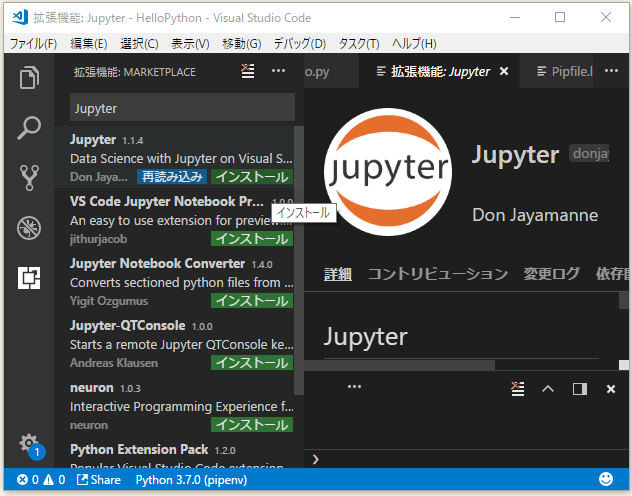632x496 pixels.
Task: Open the Manage gear icon
Action: tap(29, 444)
